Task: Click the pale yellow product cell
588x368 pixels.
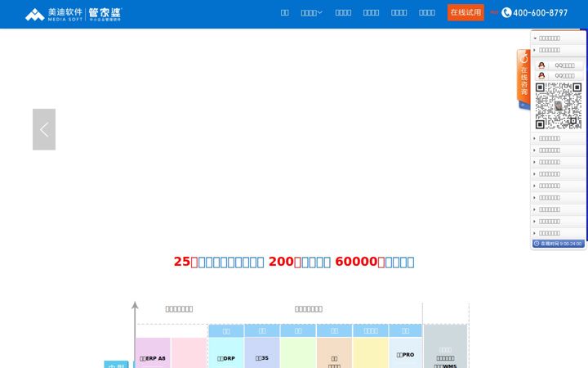Action: [371, 353]
